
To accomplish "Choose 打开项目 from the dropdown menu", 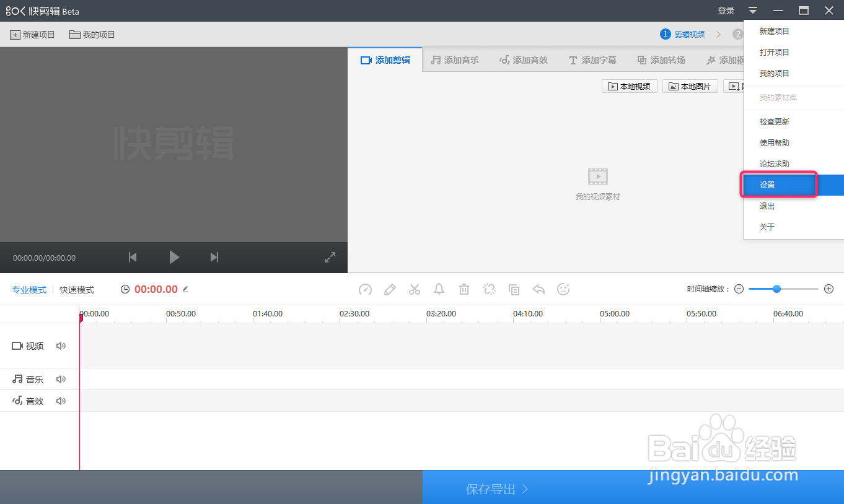I will [x=794, y=53].
